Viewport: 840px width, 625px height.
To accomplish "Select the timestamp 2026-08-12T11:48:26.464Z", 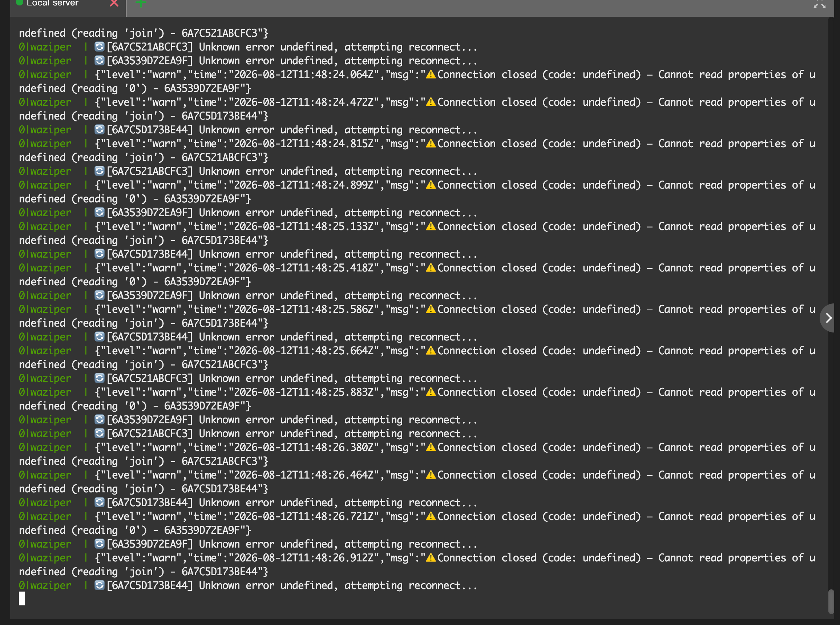I will pos(304,475).
